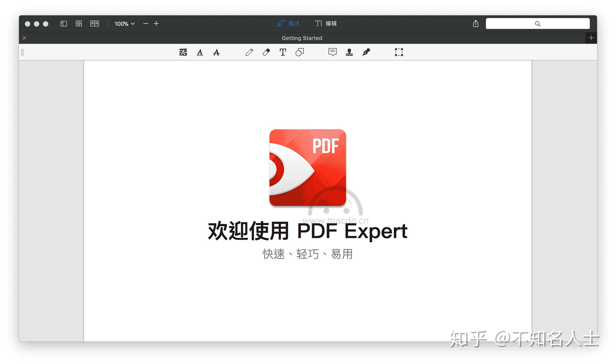
Task: Toggle page thumbnails grid view
Action: pos(79,23)
